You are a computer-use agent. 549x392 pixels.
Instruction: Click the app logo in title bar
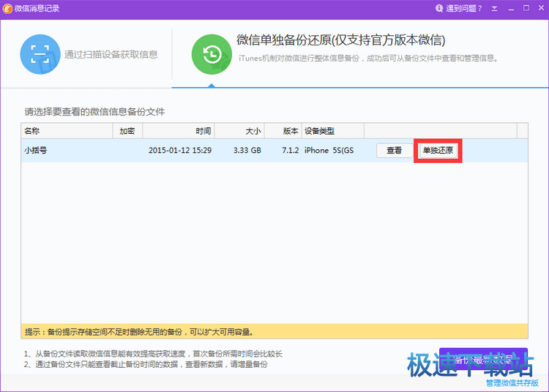click(7, 8)
